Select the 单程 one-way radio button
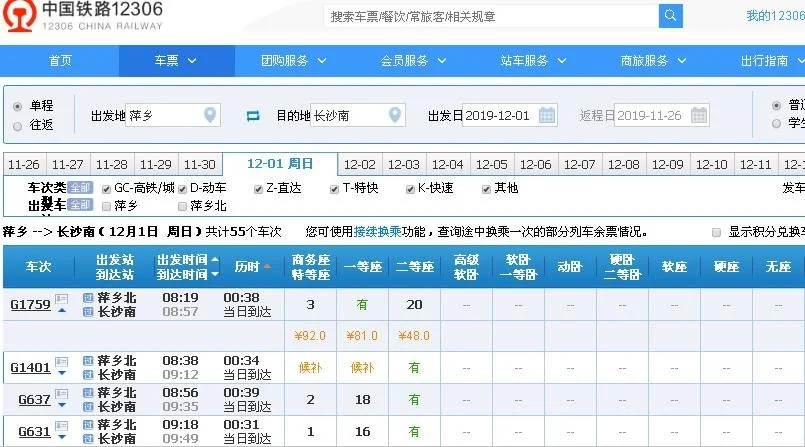This screenshot has width=805, height=447. tap(17, 106)
